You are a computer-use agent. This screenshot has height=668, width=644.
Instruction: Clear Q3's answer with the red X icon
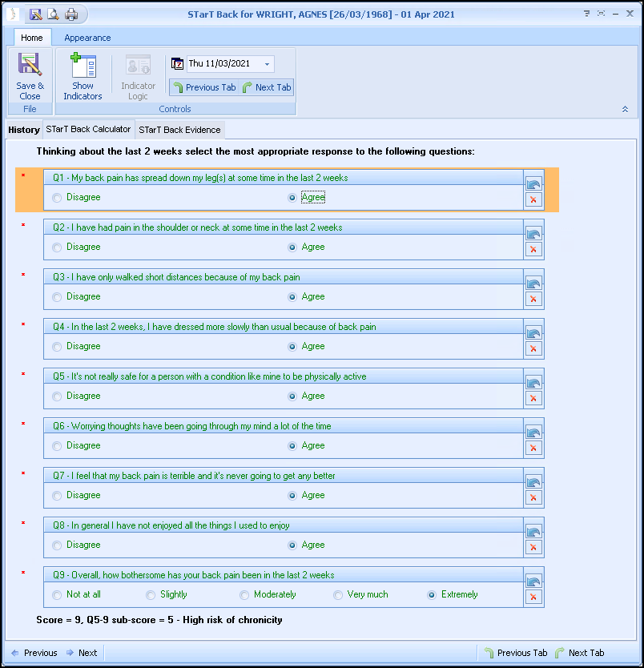533,299
